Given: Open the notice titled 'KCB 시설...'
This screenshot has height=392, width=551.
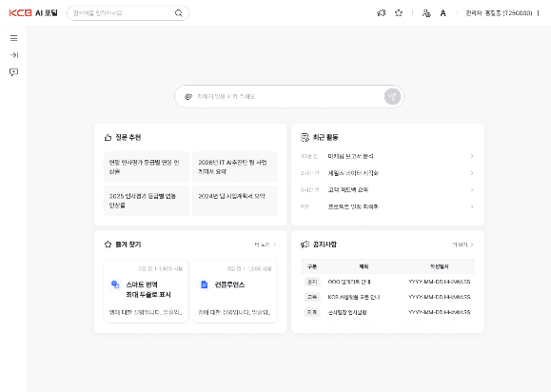Looking at the screenshot, I should coord(353,297).
